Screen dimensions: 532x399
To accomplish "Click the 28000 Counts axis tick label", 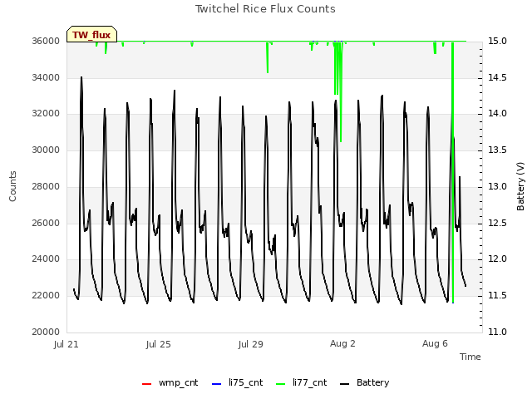I will point(46,186).
